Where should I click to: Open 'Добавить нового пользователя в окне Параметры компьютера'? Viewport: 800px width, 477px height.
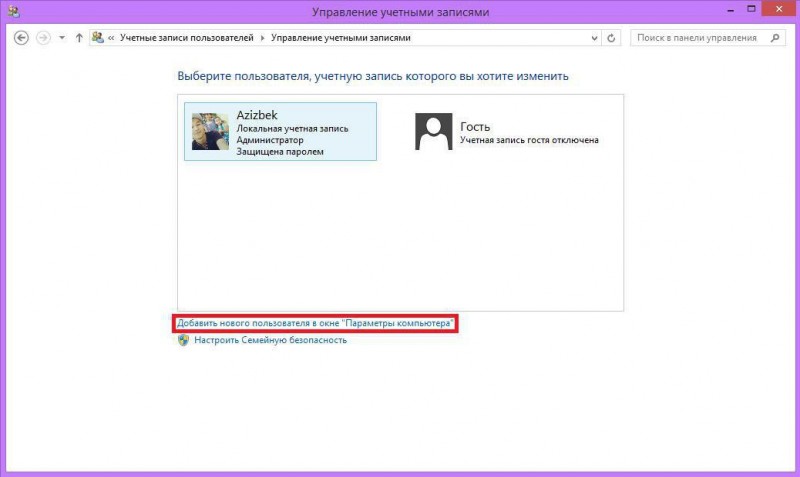coord(315,323)
